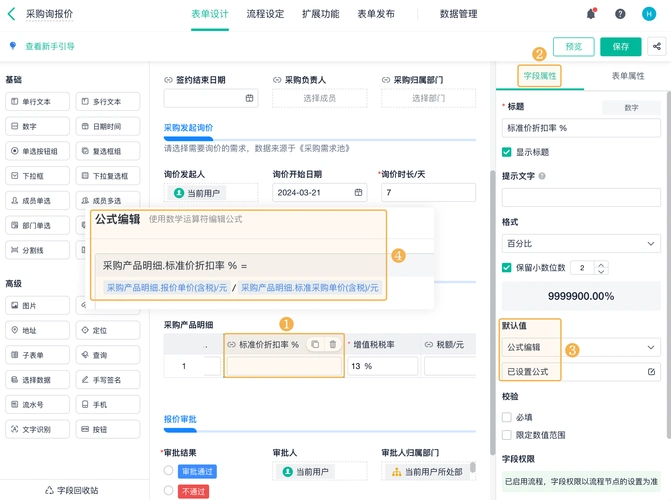Viewport: 671px width, 500px height.
Task: Click the 保存 button
Action: coord(621,46)
